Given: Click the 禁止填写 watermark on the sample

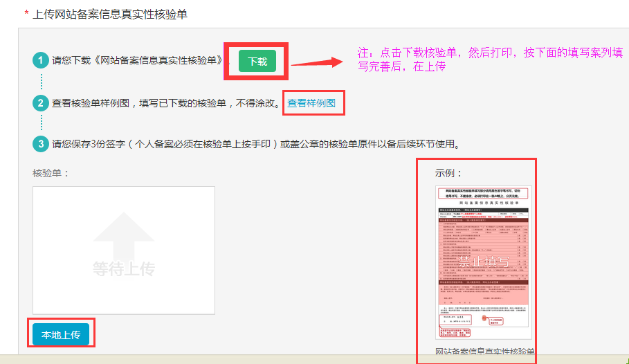Looking at the screenshot, I should (483, 262).
